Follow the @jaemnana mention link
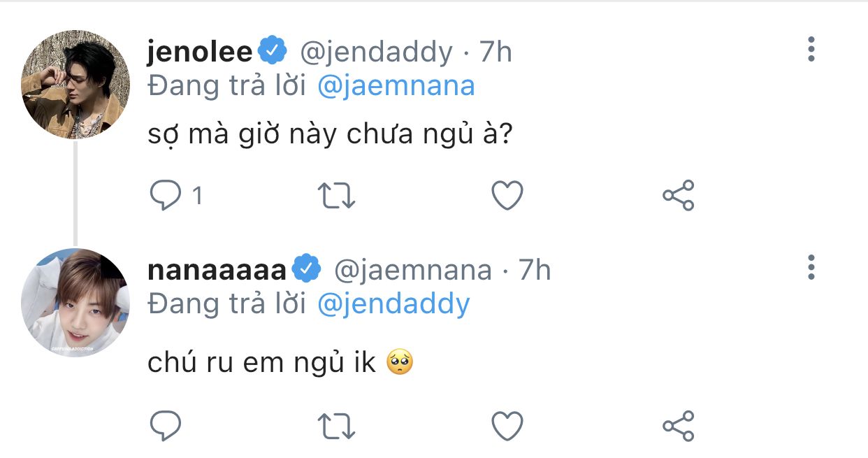This screenshot has width=868, height=458. [396, 85]
